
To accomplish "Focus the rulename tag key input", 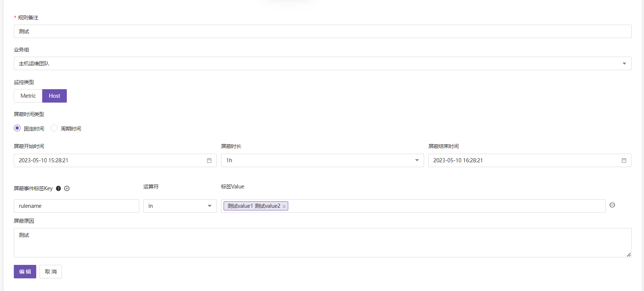I will 77,206.
